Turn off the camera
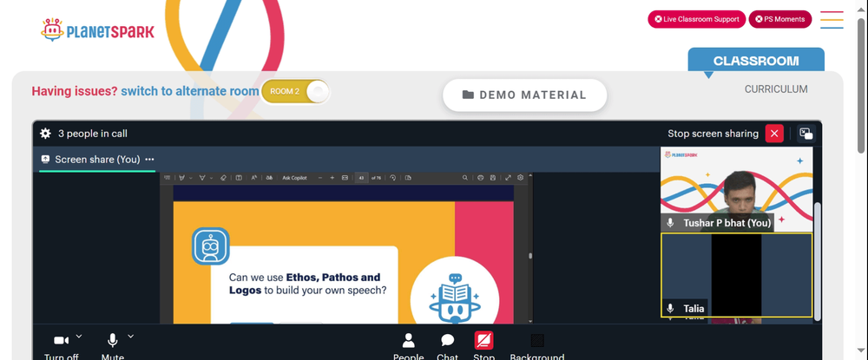Viewport: 868px width, 360px height. 61,339
